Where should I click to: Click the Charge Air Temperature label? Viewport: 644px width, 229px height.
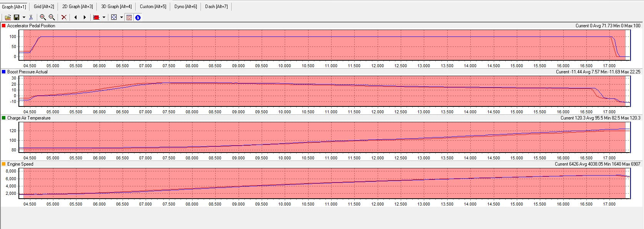(29, 118)
